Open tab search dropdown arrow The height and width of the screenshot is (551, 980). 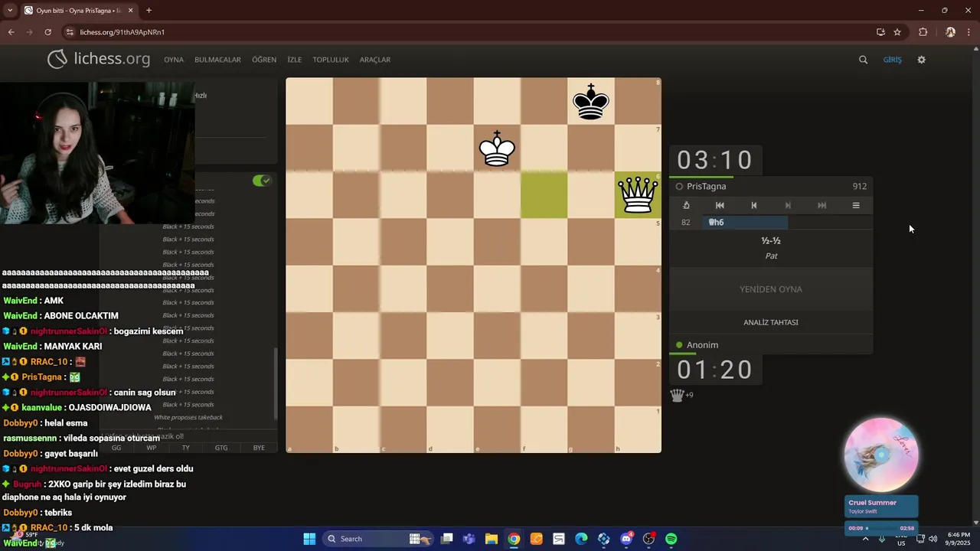pyautogui.click(x=9, y=11)
